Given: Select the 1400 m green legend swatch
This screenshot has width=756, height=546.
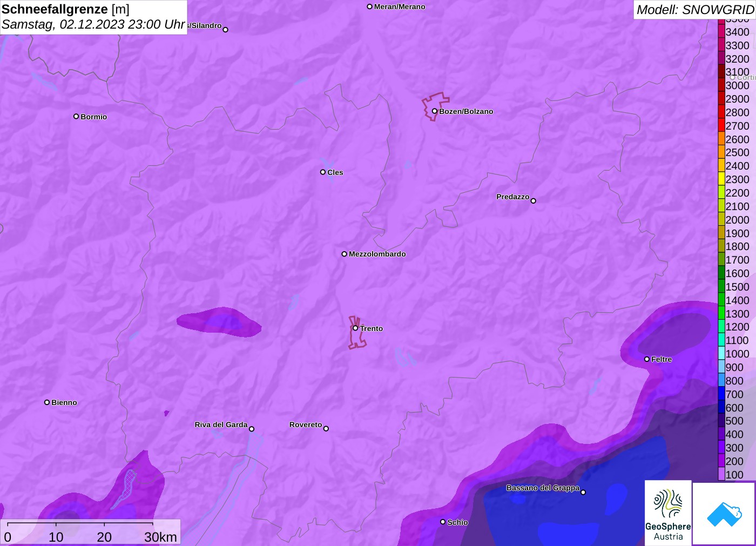Looking at the screenshot, I should pyautogui.click(x=721, y=300).
